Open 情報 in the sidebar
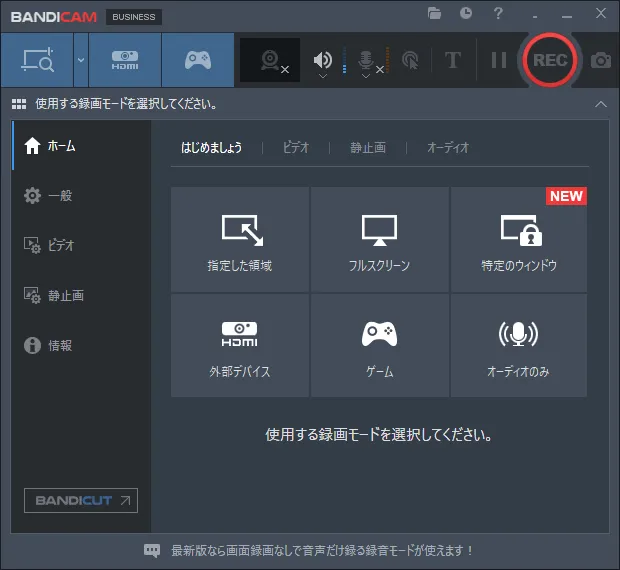Viewport: 620px width, 570px height. coord(81,345)
